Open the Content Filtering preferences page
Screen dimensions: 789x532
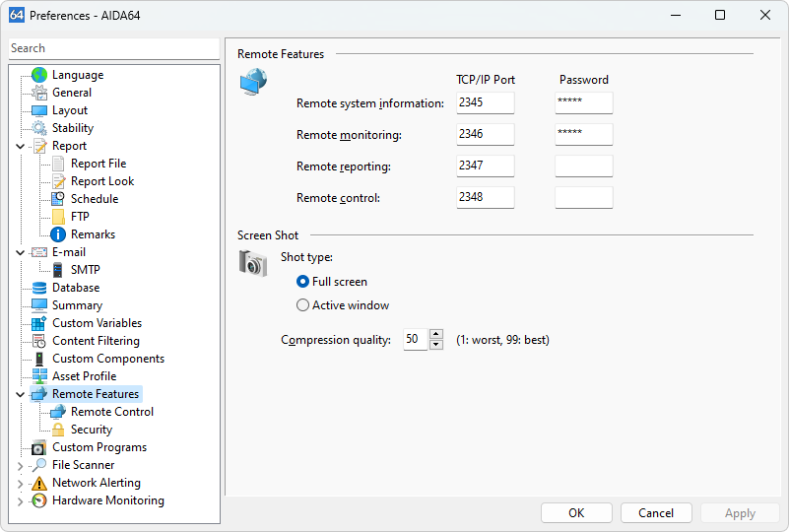coord(96,341)
